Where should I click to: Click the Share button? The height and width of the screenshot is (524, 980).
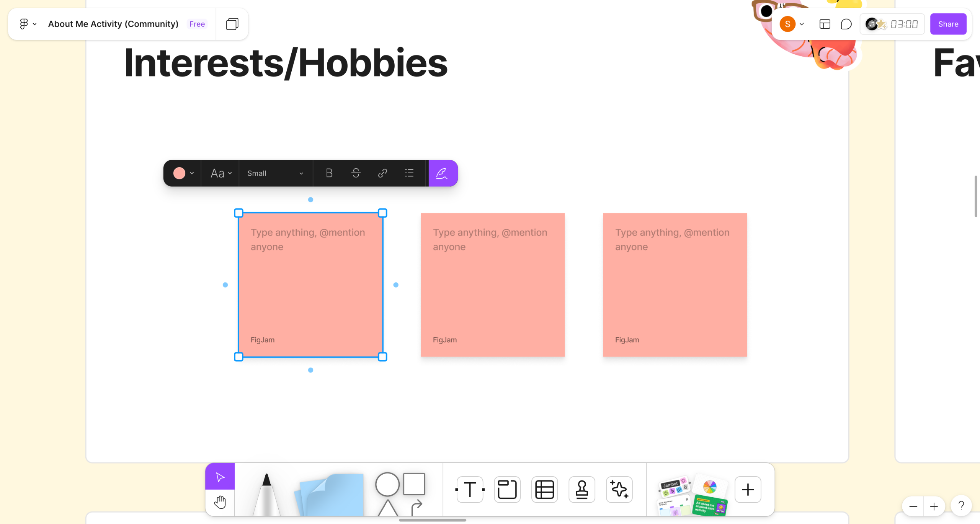click(x=948, y=24)
